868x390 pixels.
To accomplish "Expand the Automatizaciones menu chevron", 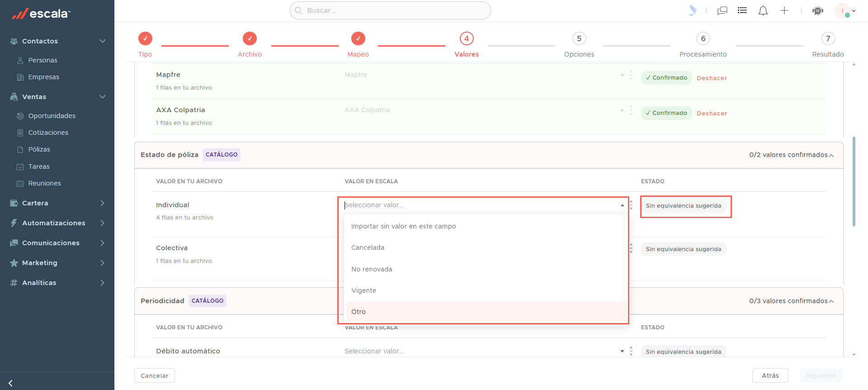I will pos(103,223).
